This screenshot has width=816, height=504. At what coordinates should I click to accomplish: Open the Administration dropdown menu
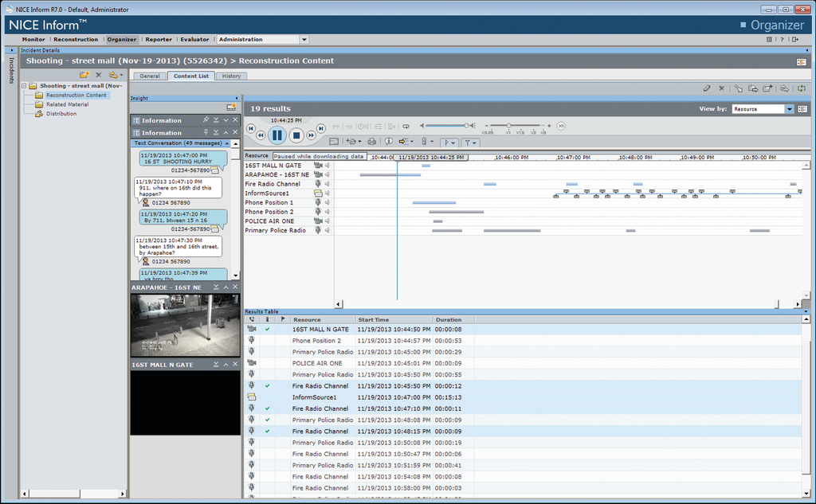tap(304, 39)
